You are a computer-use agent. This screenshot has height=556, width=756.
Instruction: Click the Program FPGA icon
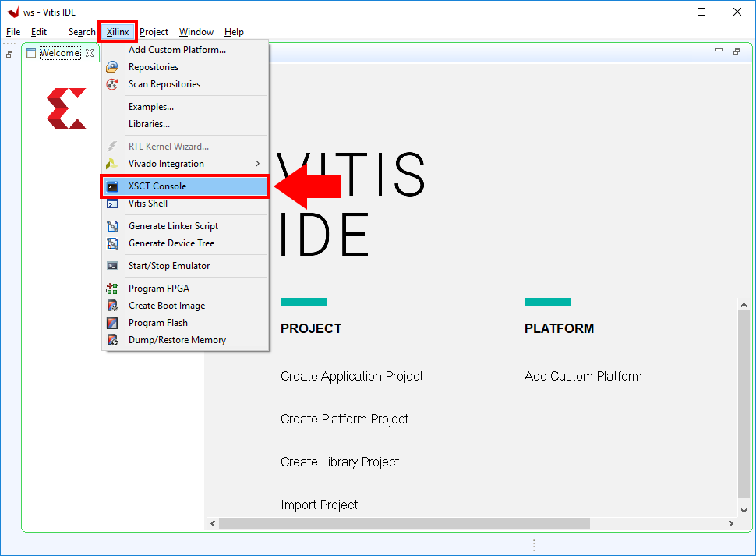coord(112,289)
